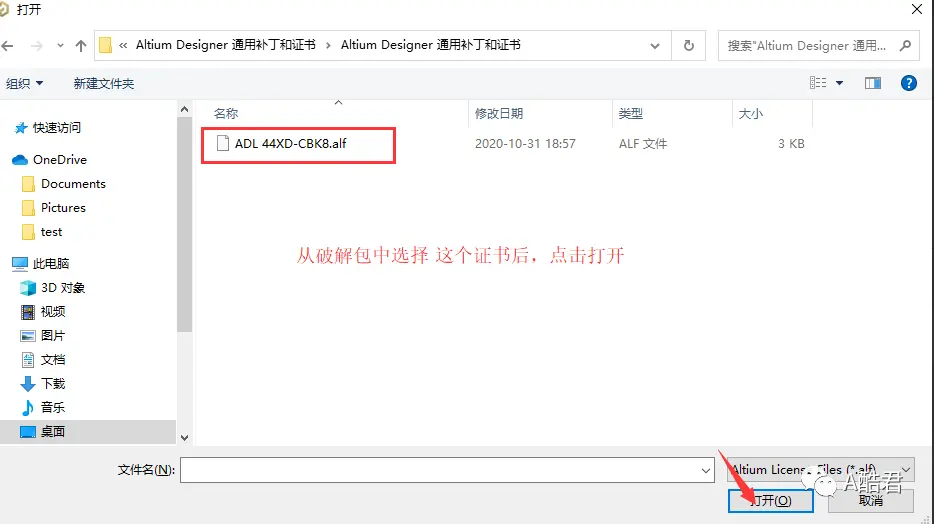Open the Pictures folder under OneDrive
This screenshot has width=934, height=524.
click(63, 208)
